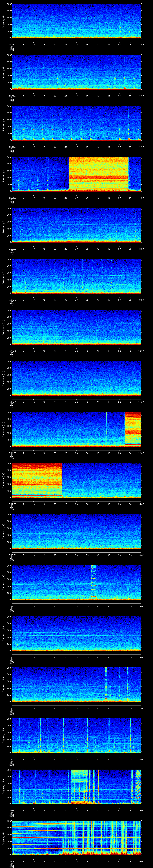Click the 15:12:00 start time label
Screen dimensions: 153x868
click(x=12, y=504)
